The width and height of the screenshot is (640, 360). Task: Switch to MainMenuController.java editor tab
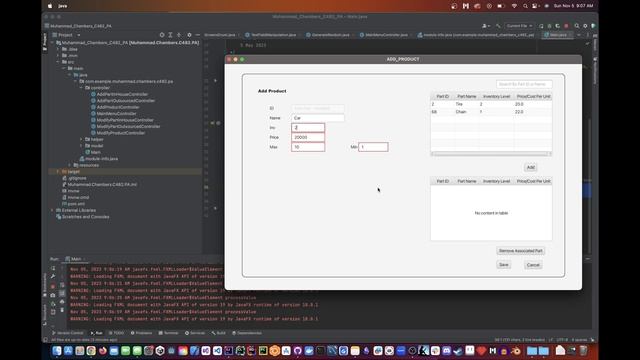pyautogui.click(x=383, y=35)
